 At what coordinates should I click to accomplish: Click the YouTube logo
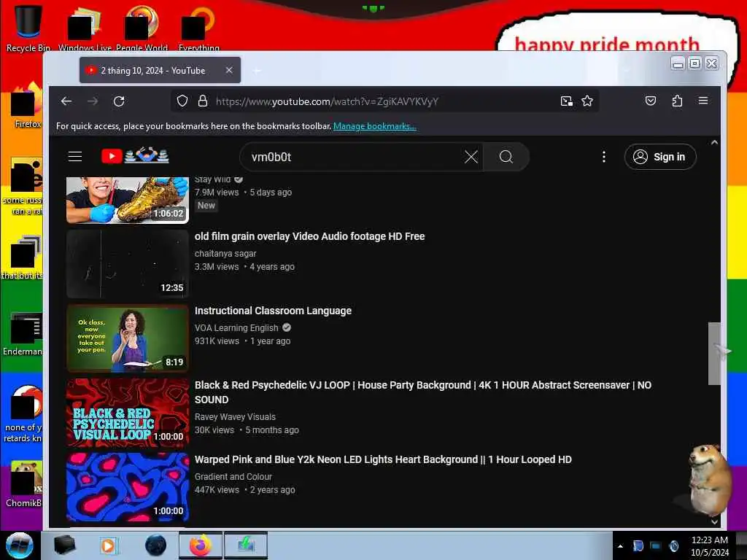coord(135,156)
